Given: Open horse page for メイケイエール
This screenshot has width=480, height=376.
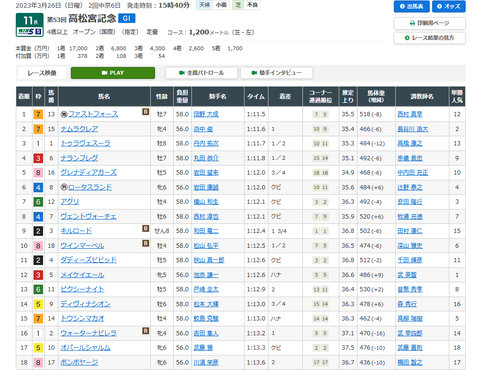Looking at the screenshot, I should pos(82,275).
